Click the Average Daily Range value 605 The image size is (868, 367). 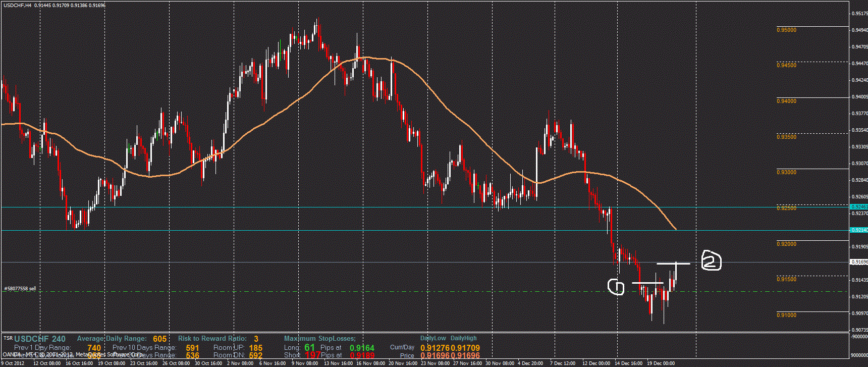159,339
